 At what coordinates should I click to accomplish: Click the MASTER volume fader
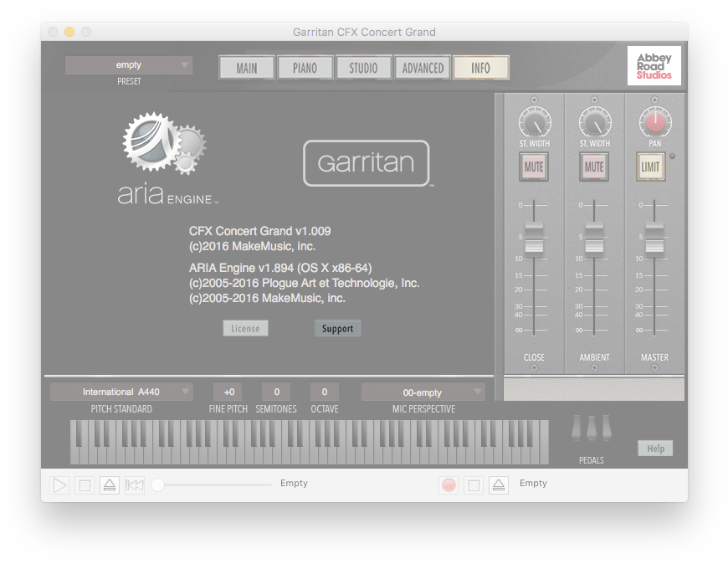[654, 238]
